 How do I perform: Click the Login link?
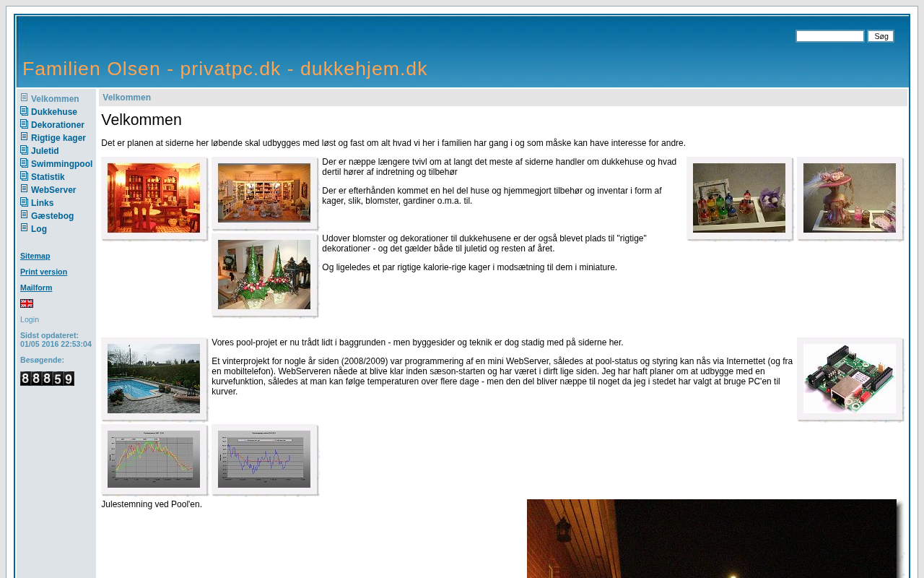coord(30,319)
